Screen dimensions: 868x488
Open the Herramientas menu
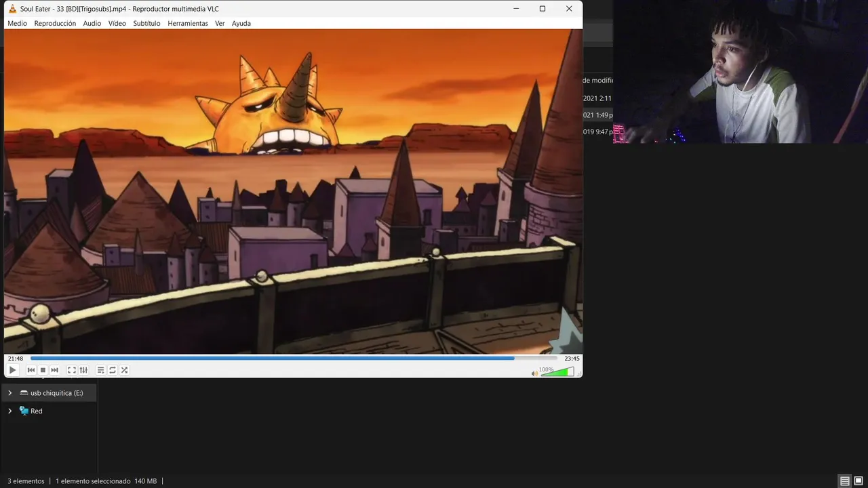188,23
